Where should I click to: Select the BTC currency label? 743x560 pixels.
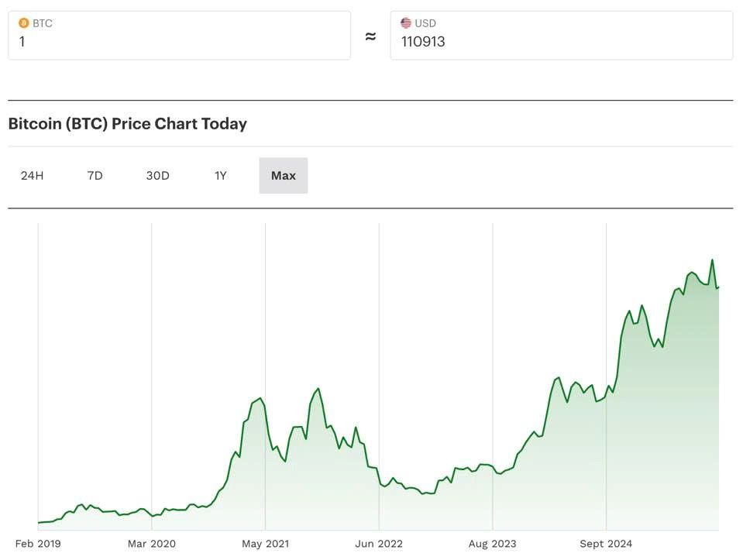pyautogui.click(x=43, y=22)
